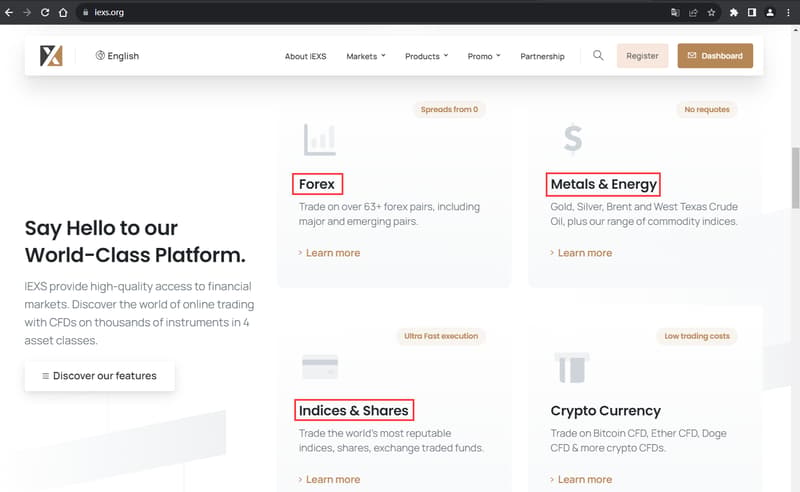Reload the page with refresh icon
The width and height of the screenshot is (800, 492).
point(45,12)
